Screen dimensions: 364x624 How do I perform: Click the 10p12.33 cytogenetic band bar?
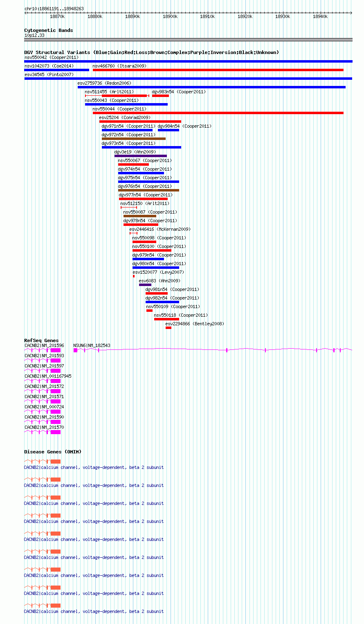click(x=188, y=40)
